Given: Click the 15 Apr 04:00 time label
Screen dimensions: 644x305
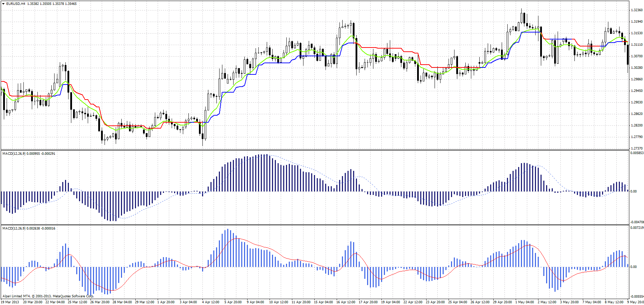Looking at the screenshot, I should click(323, 302).
